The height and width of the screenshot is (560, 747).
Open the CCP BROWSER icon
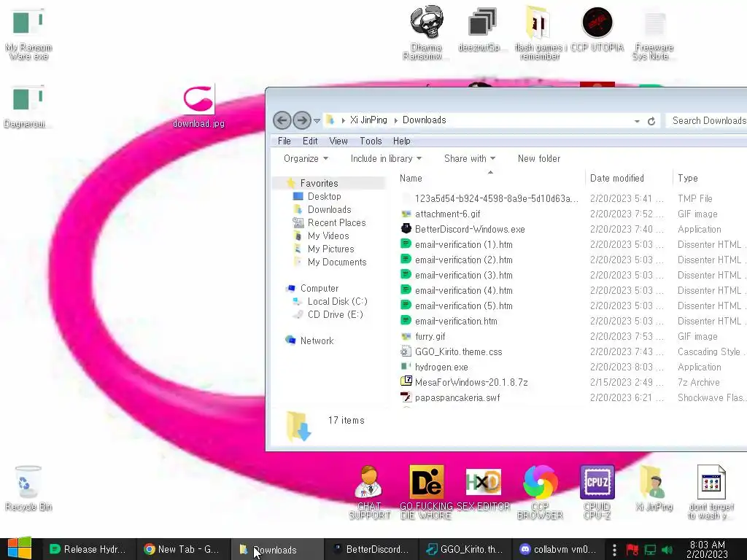coord(541,492)
